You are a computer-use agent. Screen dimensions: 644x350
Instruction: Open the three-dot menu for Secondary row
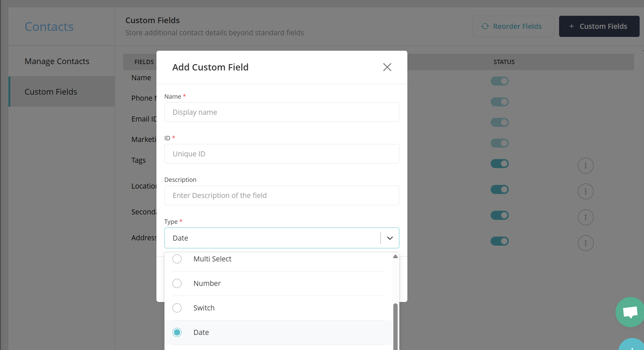coord(585,217)
